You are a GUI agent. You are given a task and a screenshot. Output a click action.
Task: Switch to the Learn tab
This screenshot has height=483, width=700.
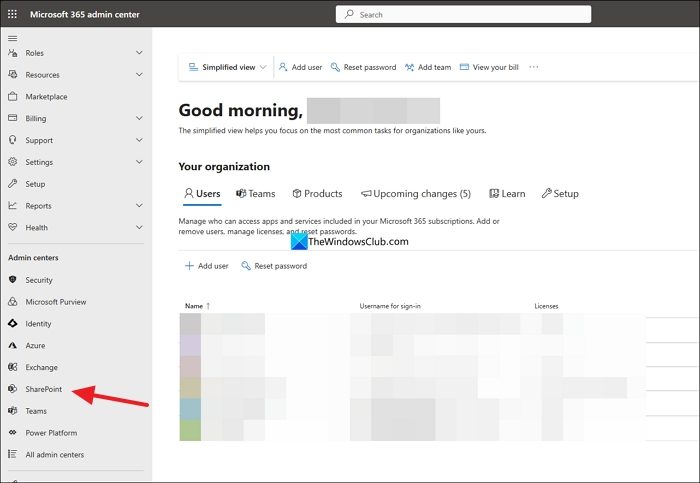tap(507, 194)
